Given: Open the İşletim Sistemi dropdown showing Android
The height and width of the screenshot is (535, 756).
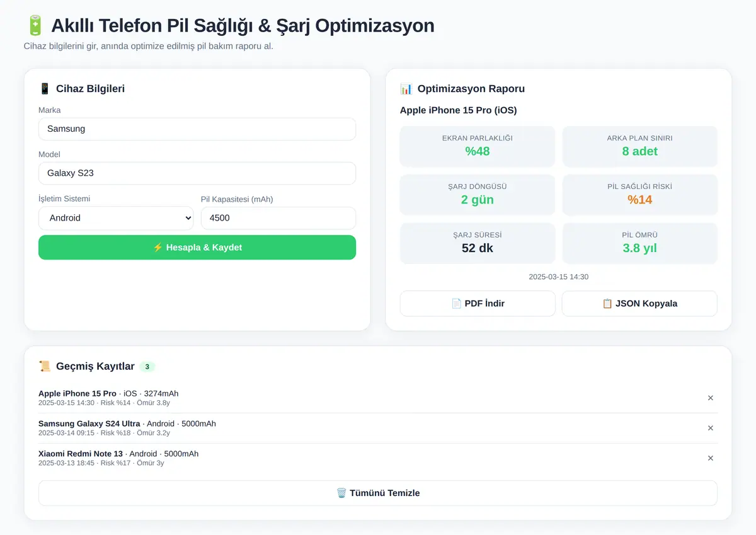Looking at the screenshot, I should [116, 218].
